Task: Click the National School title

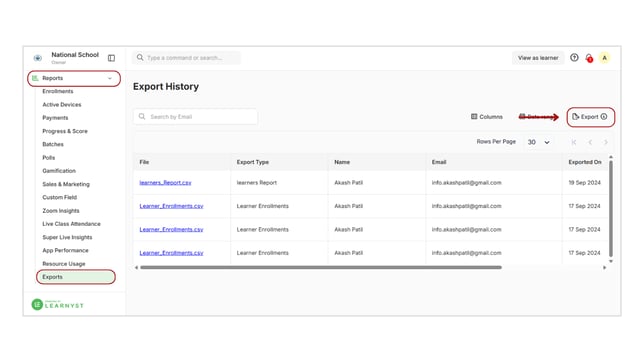Action: [x=75, y=55]
